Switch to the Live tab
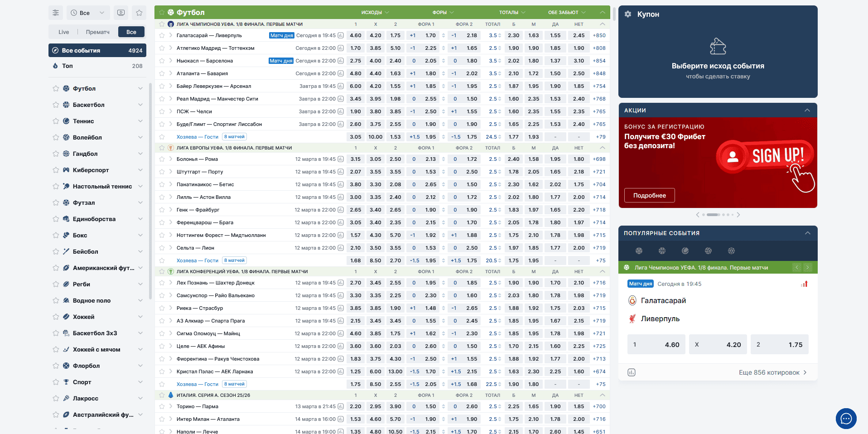The image size is (868, 434). tap(64, 32)
